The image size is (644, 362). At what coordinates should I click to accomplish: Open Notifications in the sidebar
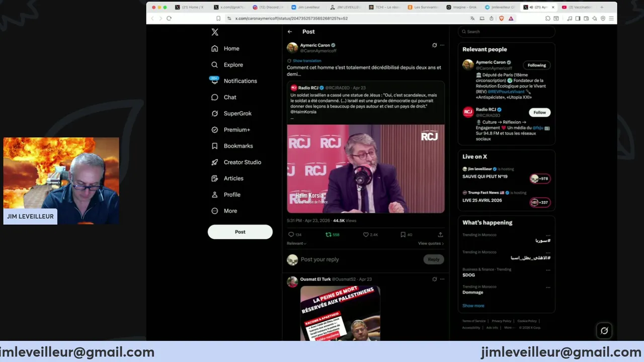(234, 81)
